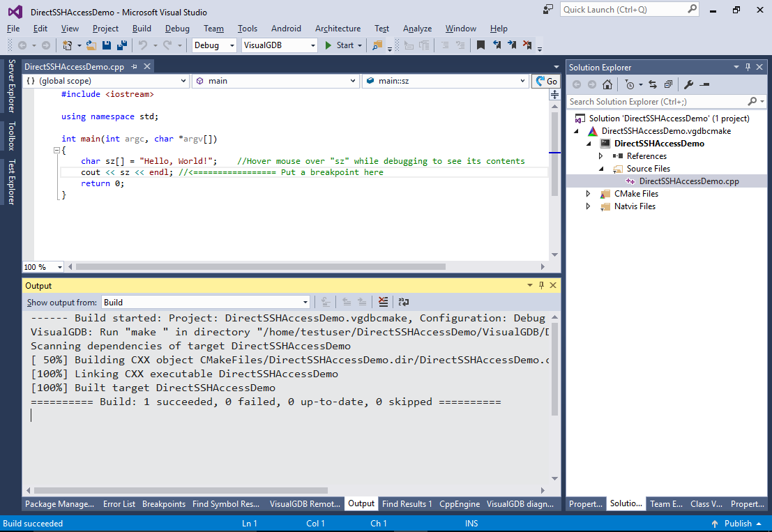The image size is (772, 532).
Task: Click the Pending Changes Filter clock icon
Action: point(630,84)
